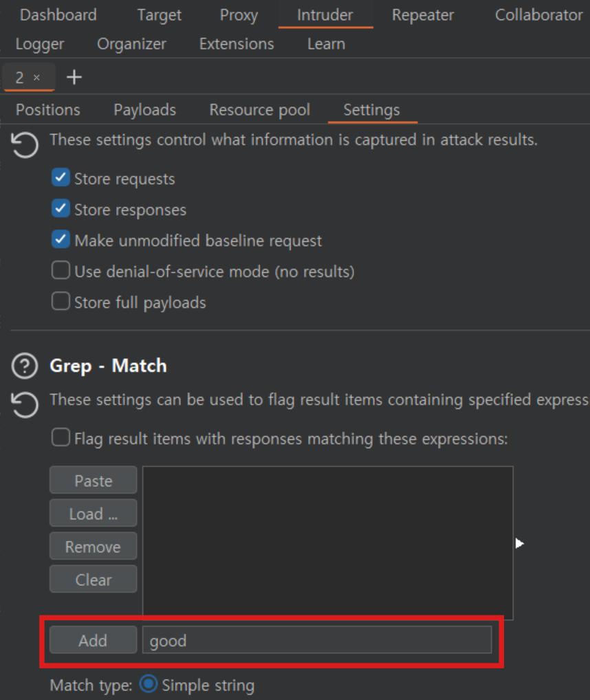Image resolution: width=590 pixels, height=700 pixels.
Task: Open the Resource pool sub-tab
Action: coord(260,110)
